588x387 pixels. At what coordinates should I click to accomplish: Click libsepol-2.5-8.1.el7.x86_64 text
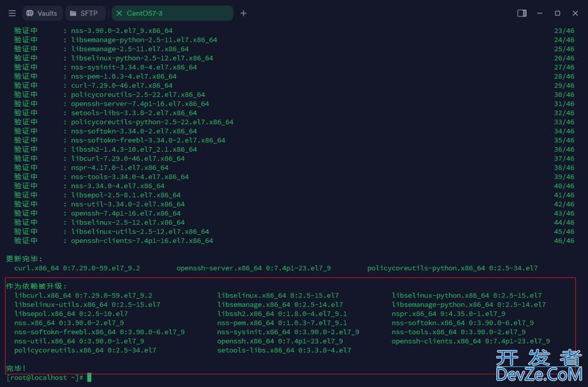[126, 195]
